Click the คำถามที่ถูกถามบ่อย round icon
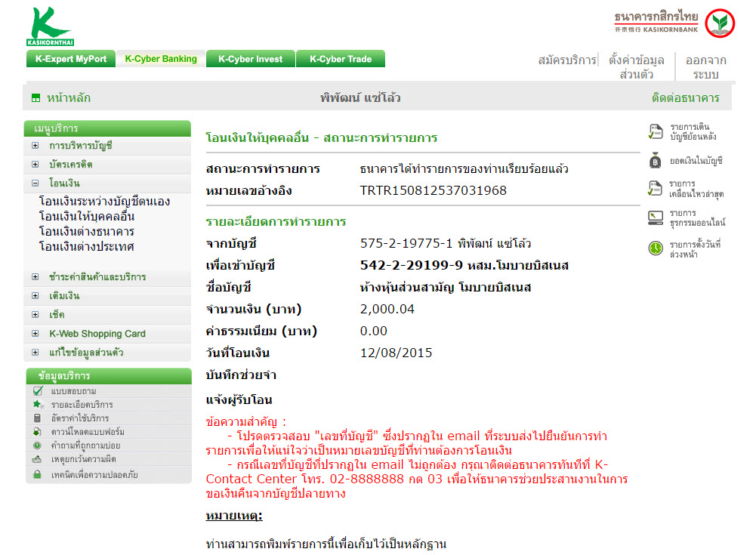This screenshot has height=555, width=756. click(37, 445)
